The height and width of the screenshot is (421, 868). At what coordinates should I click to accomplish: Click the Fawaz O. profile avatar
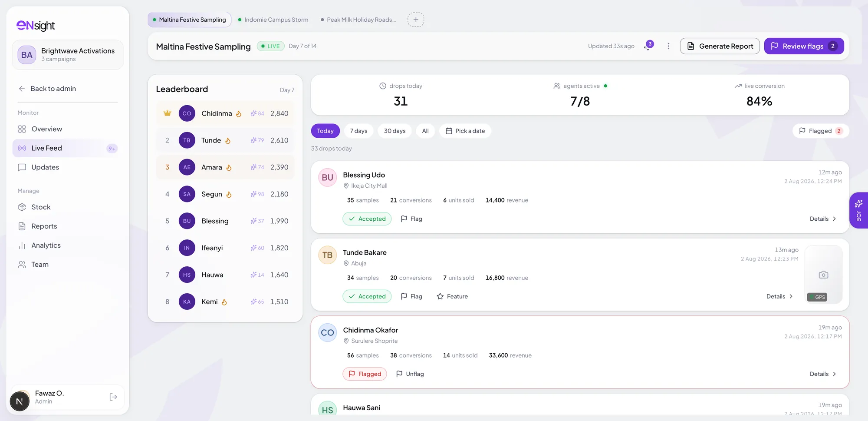tap(20, 400)
